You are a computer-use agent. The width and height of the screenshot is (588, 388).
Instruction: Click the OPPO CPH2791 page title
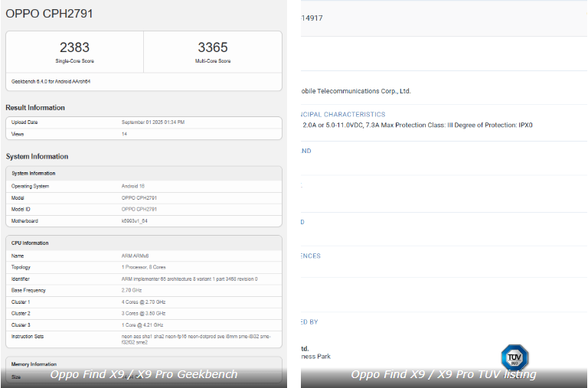tap(51, 14)
